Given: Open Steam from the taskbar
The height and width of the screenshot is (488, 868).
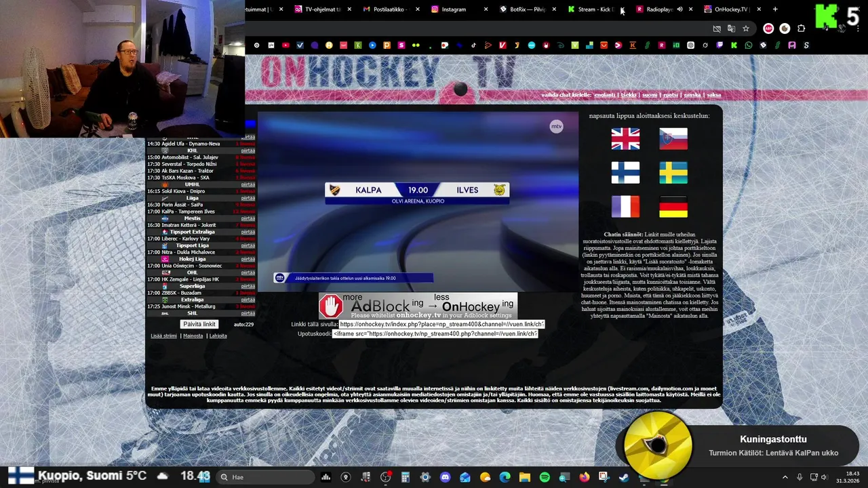Looking at the screenshot, I should tap(623, 477).
